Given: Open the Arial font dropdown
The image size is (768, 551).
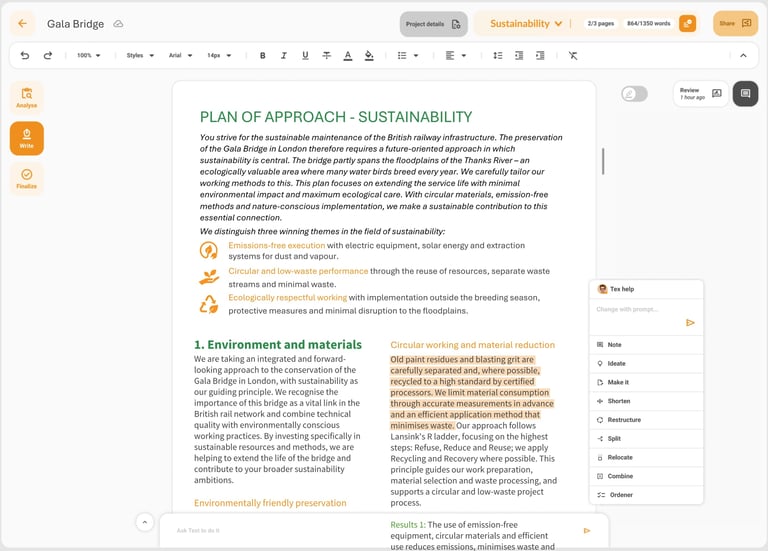Looking at the screenshot, I should [180, 56].
